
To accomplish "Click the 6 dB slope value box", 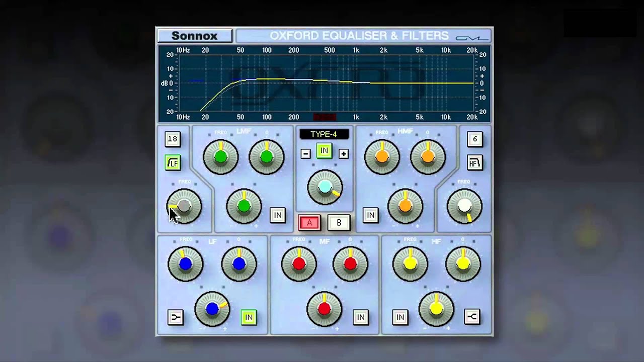I will (x=474, y=139).
